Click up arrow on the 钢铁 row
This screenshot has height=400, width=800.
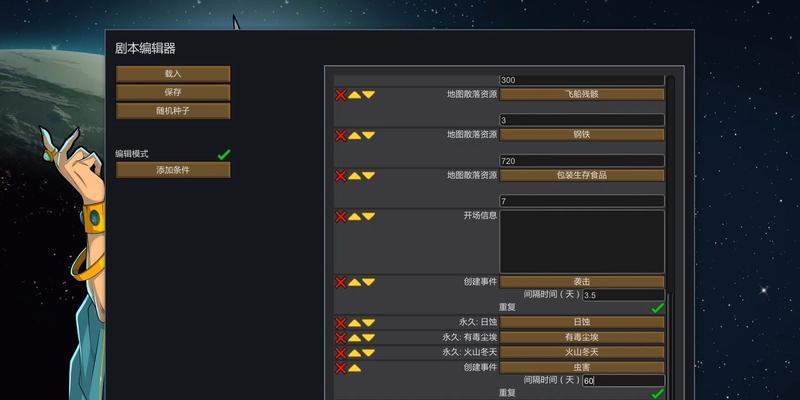pos(355,135)
